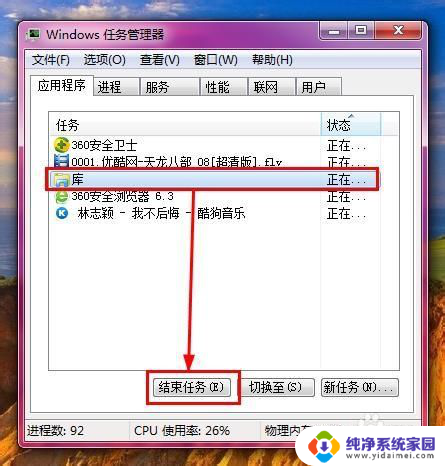The height and width of the screenshot is (466, 445).
Task: Sort by the 任务 column header
Action: (185, 124)
